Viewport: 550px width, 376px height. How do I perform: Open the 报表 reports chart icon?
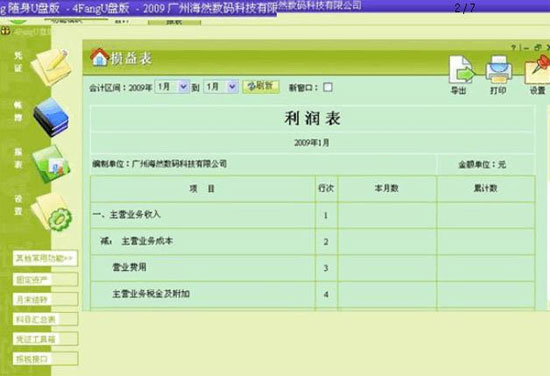pyautogui.click(x=51, y=164)
